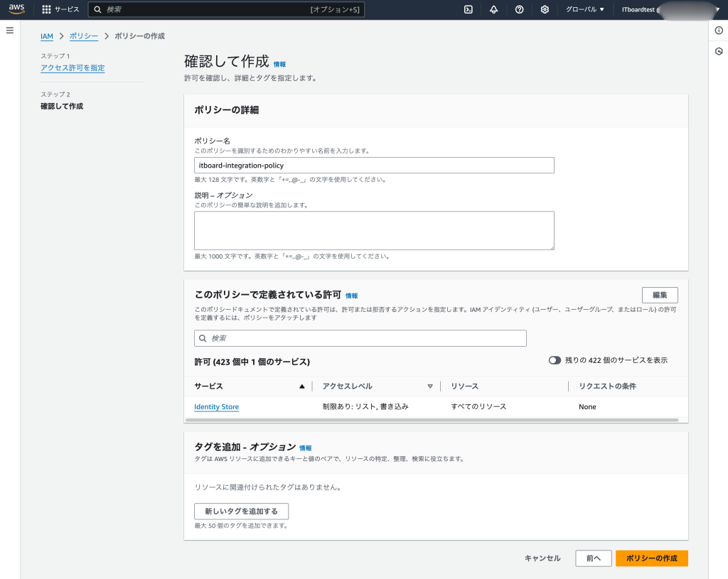Click the ポリシーの作成 button

pyautogui.click(x=651, y=558)
